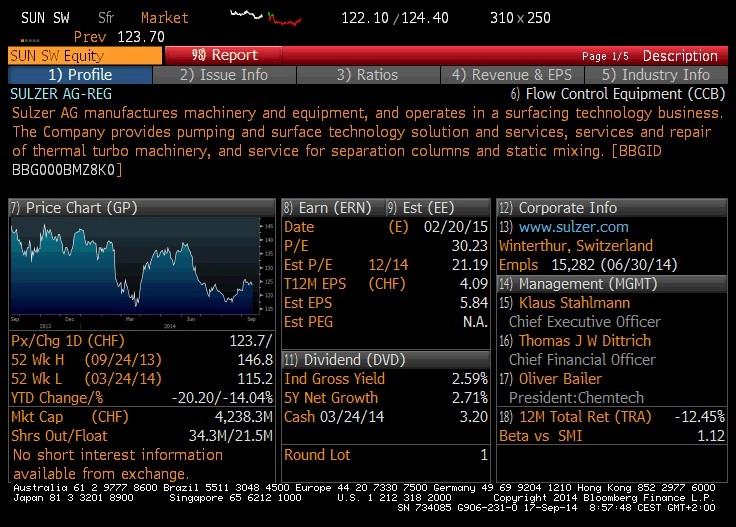The width and height of the screenshot is (736, 527).
Task: Click the Market label in header
Action: [165, 18]
